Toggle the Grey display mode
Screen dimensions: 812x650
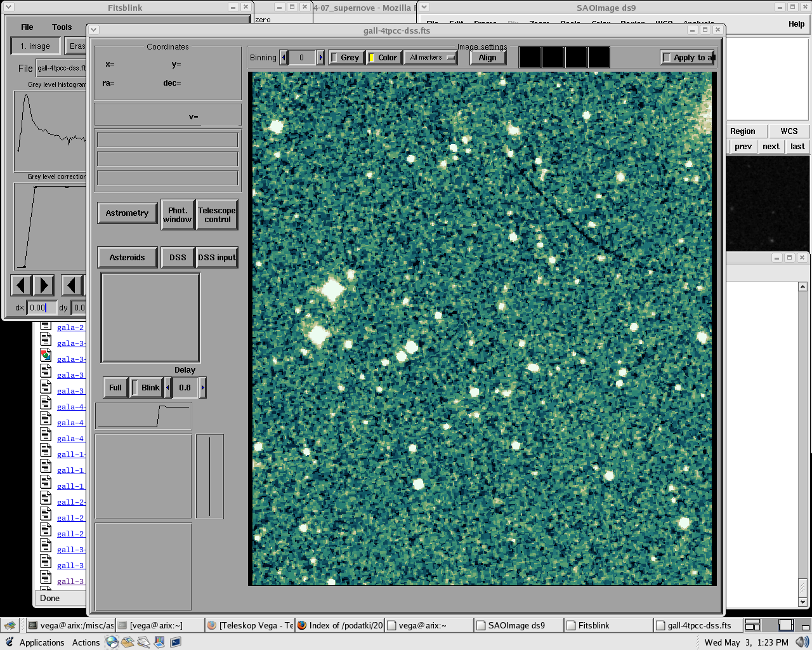coord(346,57)
